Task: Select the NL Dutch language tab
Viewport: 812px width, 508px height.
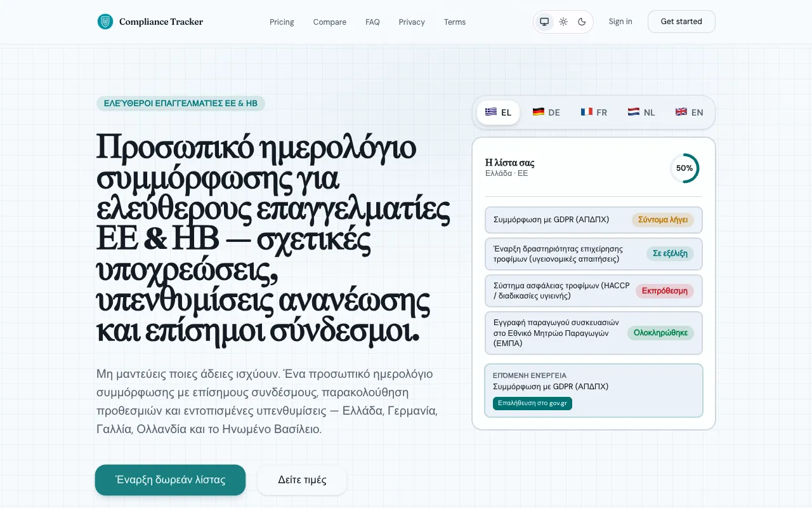Action: pyautogui.click(x=641, y=112)
